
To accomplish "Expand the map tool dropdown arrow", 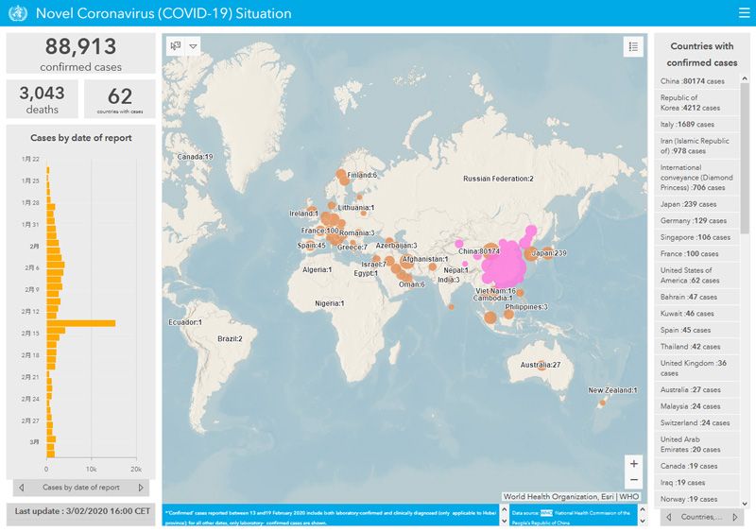I will [193, 46].
